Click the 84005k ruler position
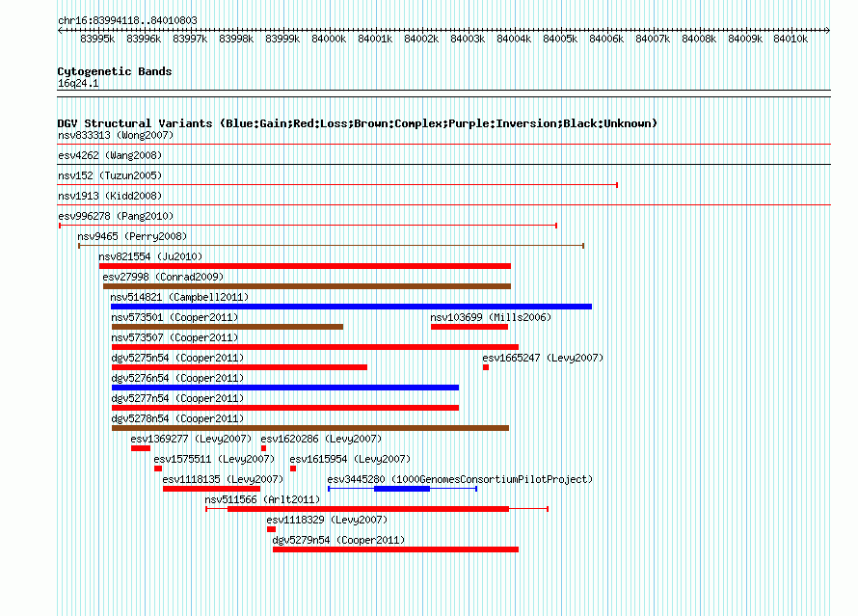Image resolution: width=858 pixels, height=616 pixels. pyautogui.click(x=560, y=39)
